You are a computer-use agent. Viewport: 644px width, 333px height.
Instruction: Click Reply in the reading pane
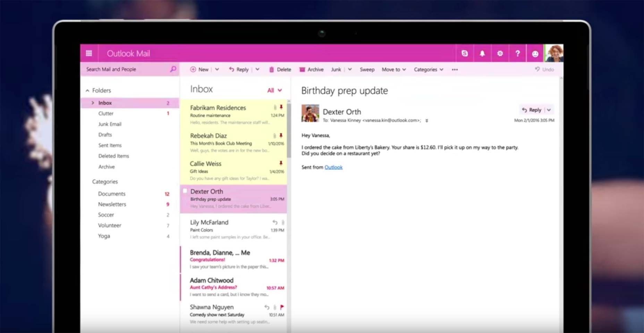click(x=532, y=110)
